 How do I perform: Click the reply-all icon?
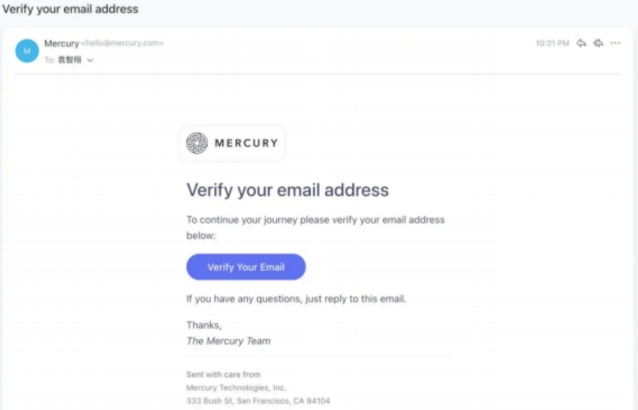(x=598, y=43)
